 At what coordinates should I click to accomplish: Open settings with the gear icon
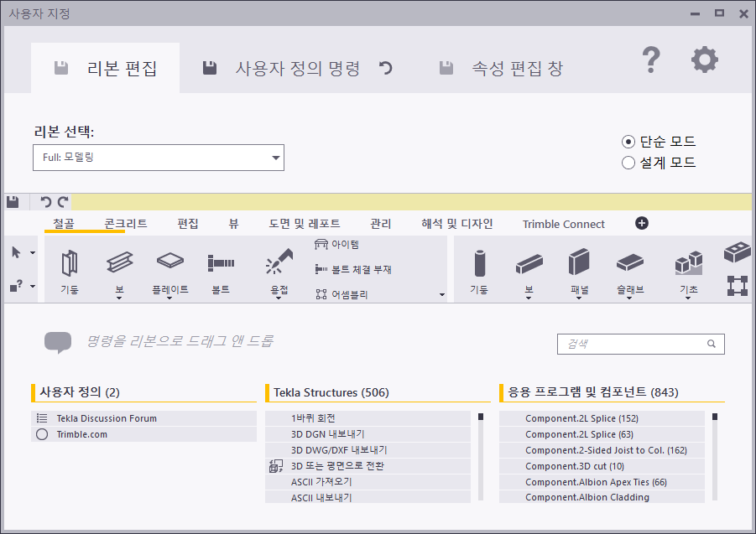704,60
